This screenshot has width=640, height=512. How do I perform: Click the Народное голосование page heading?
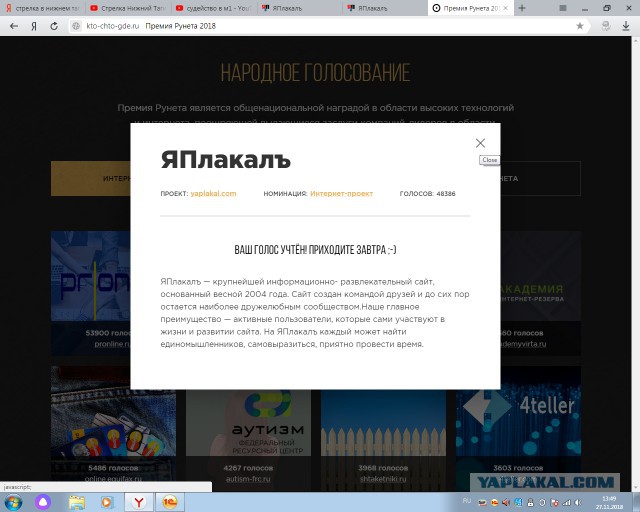click(316, 73)
